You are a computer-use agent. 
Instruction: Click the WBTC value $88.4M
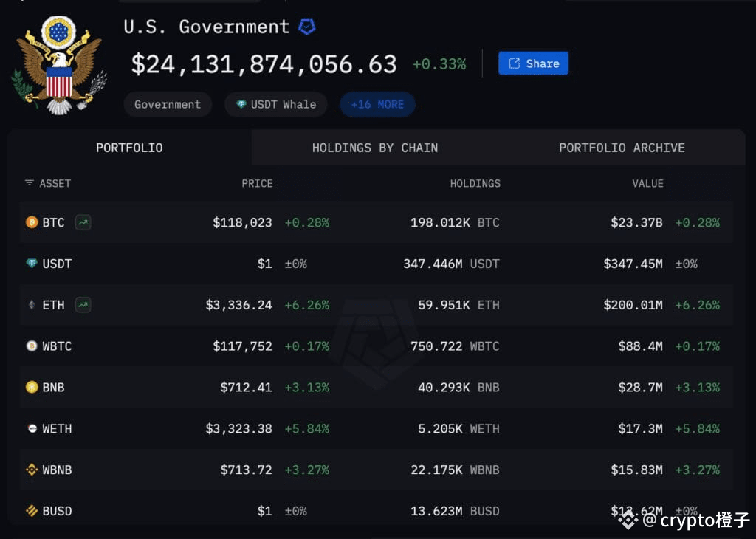click(x=640, y=346)
